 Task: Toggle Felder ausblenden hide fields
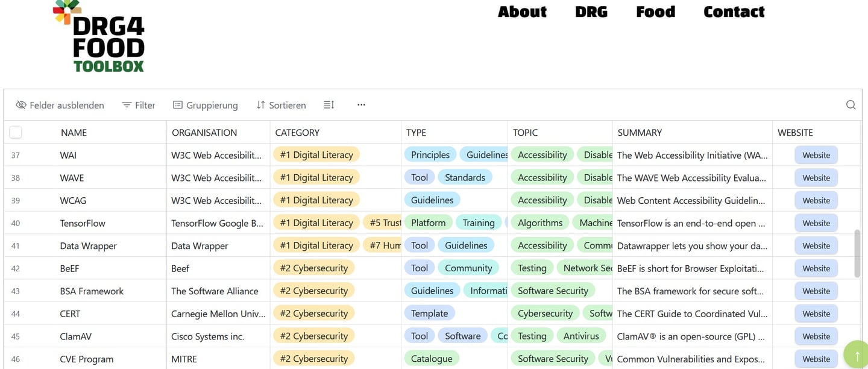(x=60, y=105)
